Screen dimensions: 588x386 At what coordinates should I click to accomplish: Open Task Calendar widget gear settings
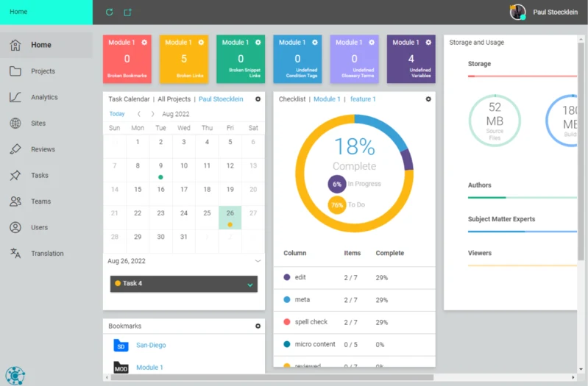coord(258,99)
